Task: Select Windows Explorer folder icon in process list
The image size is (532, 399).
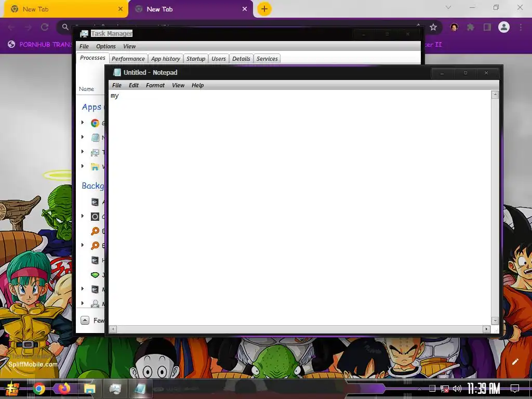Action: click(x=95, y=167)
